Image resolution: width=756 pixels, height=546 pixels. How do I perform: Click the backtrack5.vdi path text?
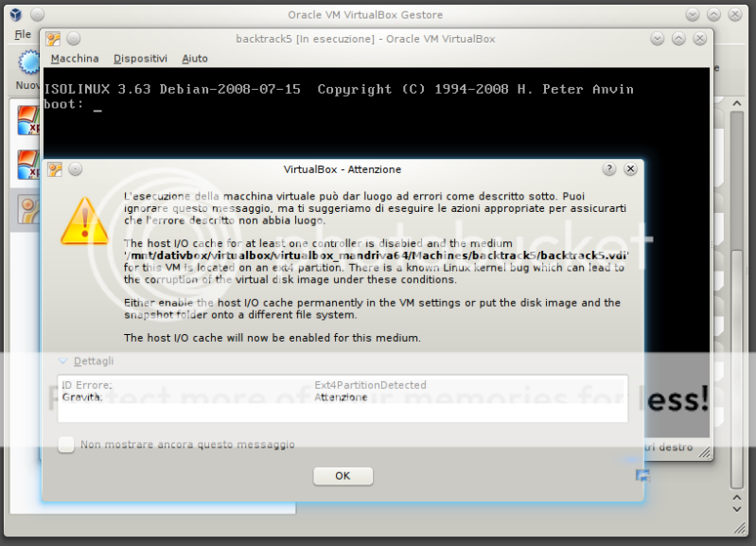pyautogui.click(x=377, y=255)
